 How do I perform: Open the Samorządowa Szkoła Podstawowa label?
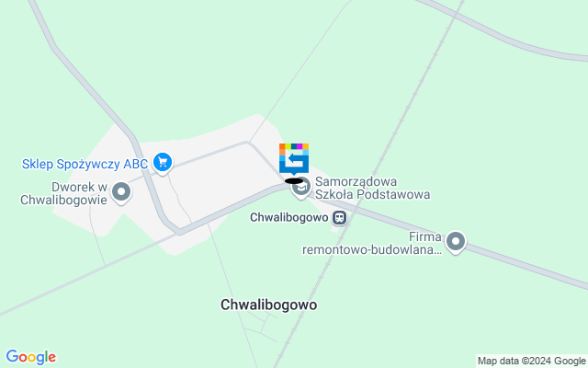tap(372, 188)
